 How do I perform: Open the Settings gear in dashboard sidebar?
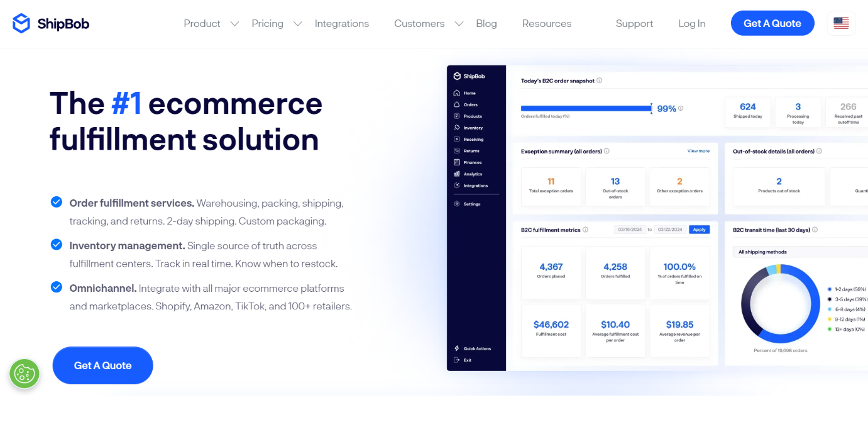tap(457, 204)
